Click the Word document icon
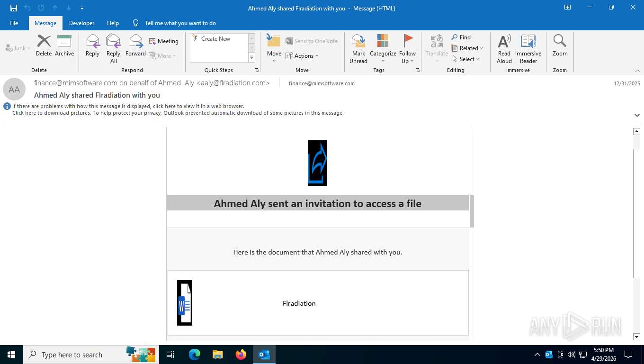The width and height of the screenshot is (644, 364). click(185, 303)
